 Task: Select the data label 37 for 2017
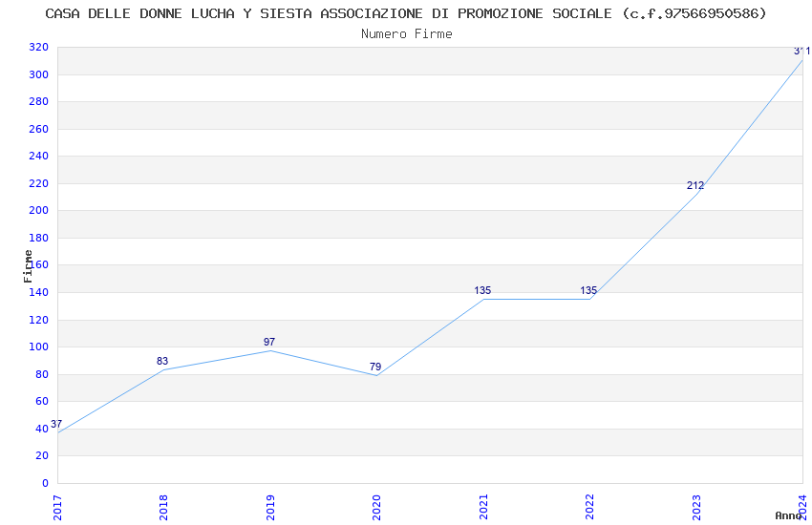[x=56, y=424]
